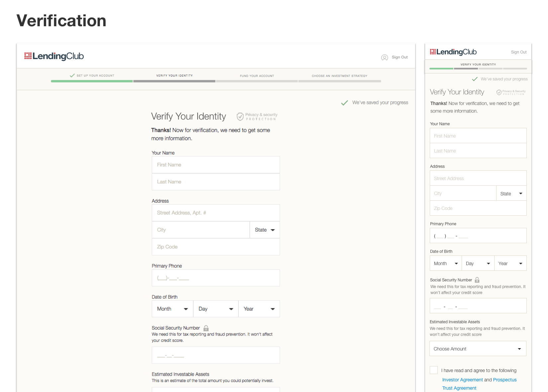Click the saved progress checkmark in mobile view
The width and height of the screenshot is (548, 392).
pyautogui.click(x=475, y=79)
